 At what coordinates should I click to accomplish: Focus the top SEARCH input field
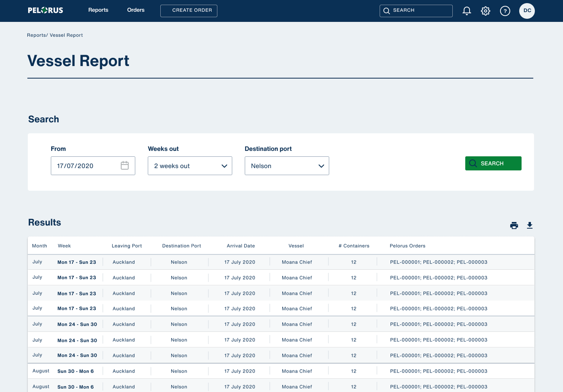pyautogui.click(x=416, y=11)
